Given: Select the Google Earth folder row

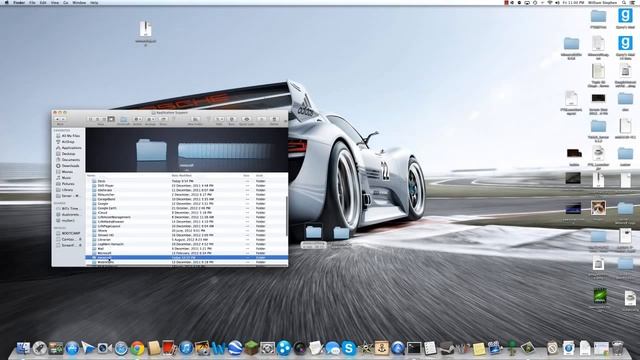Looking at the screenshot, I should pyautogui.click(x=187, y=208).
